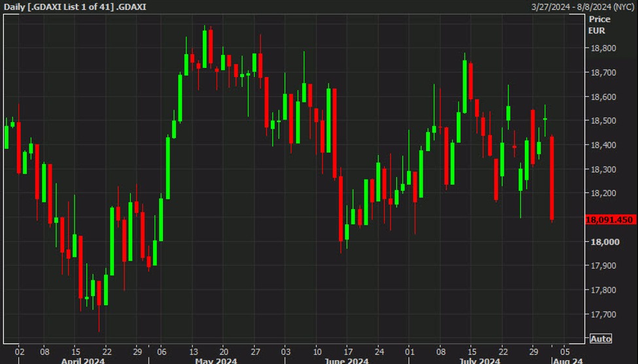Click the April 2024 month label
Image resolution: width=638 pixels, height=364 pixels.
83,360
